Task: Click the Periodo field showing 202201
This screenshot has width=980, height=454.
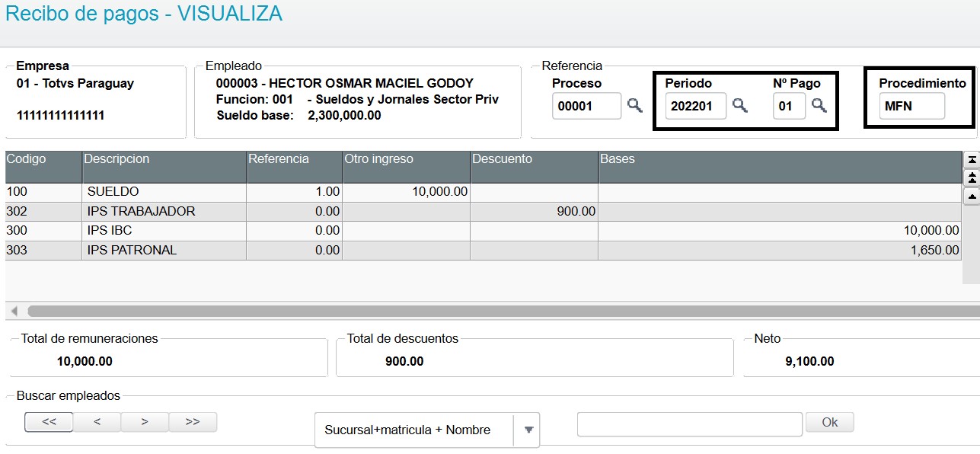Action: 696,106
